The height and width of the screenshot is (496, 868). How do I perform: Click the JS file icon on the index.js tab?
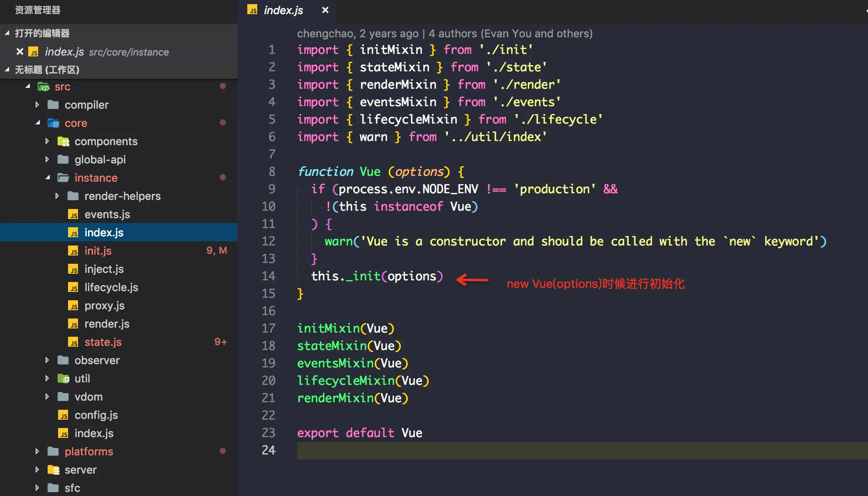point(253,10)
